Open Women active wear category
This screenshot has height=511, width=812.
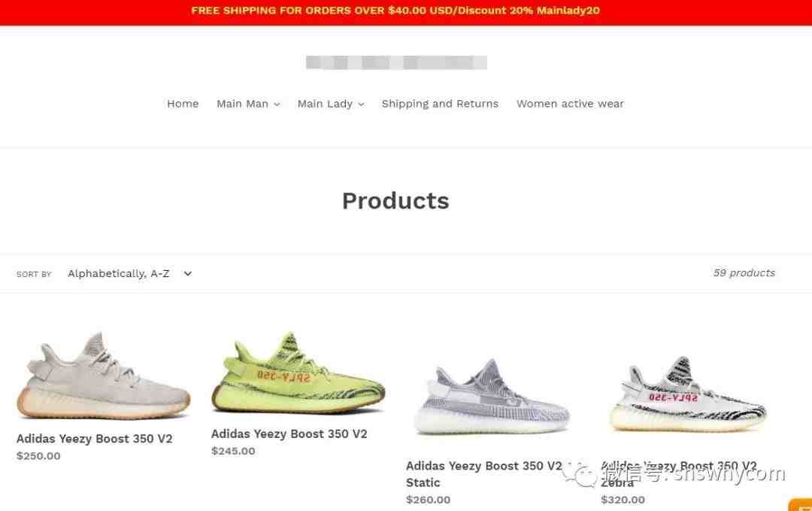[570, 104]
